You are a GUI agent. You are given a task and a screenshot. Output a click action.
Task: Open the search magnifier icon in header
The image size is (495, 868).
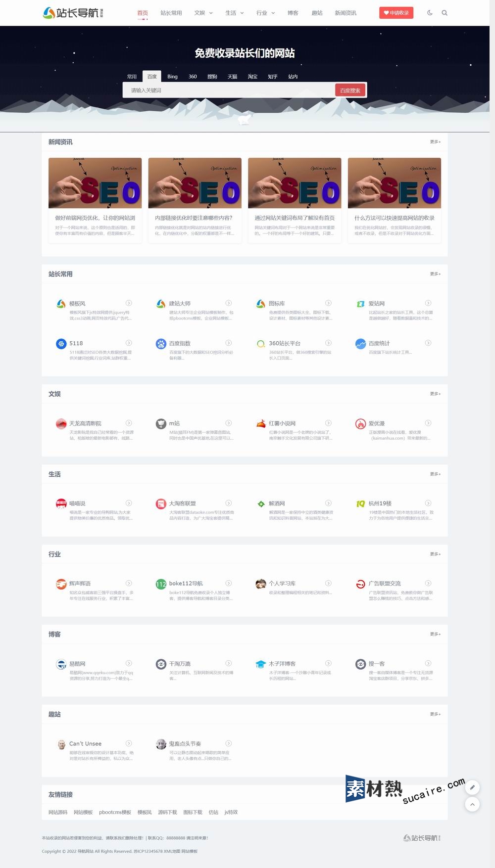[x=445, y=13]
